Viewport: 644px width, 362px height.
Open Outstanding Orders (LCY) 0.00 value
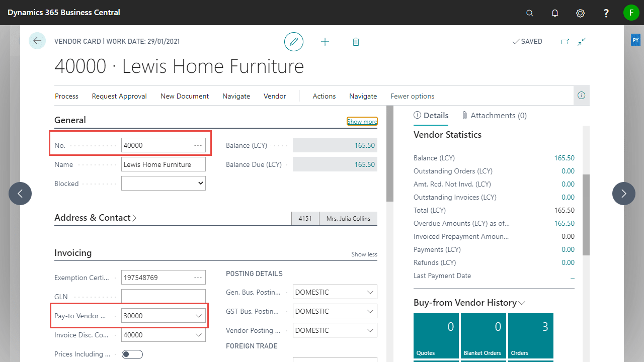[568, 171]
